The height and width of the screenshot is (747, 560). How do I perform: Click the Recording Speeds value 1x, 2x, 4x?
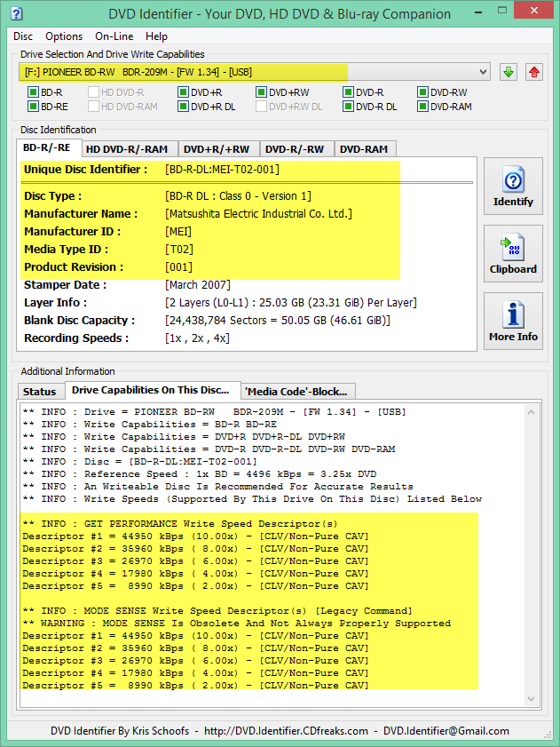(x=198, y=338)
